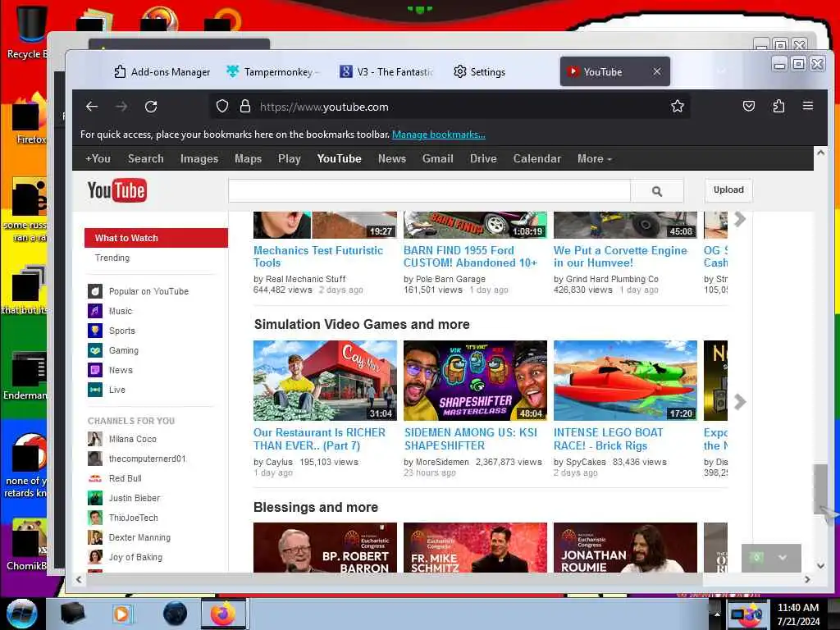Bookmark this page with the star icon
Image resolution: width=840 pixels, height=630 pixels.
point(677,106)
